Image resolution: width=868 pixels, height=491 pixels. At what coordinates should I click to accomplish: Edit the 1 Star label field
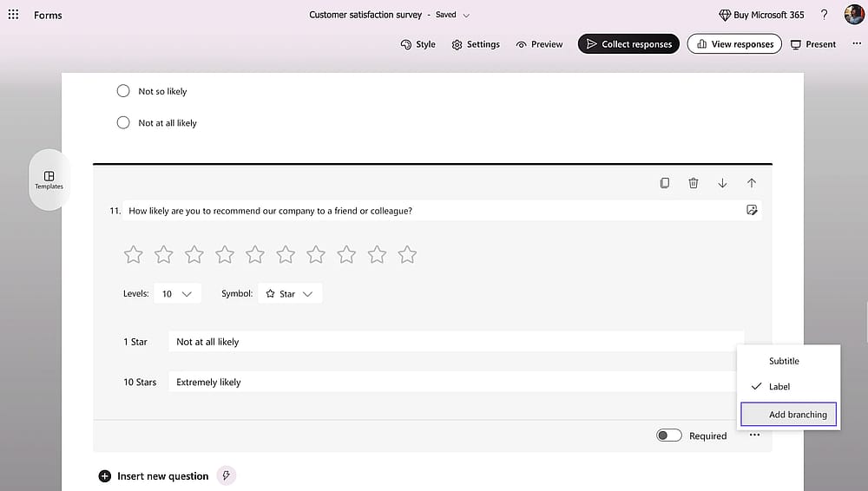pos(457,342)
